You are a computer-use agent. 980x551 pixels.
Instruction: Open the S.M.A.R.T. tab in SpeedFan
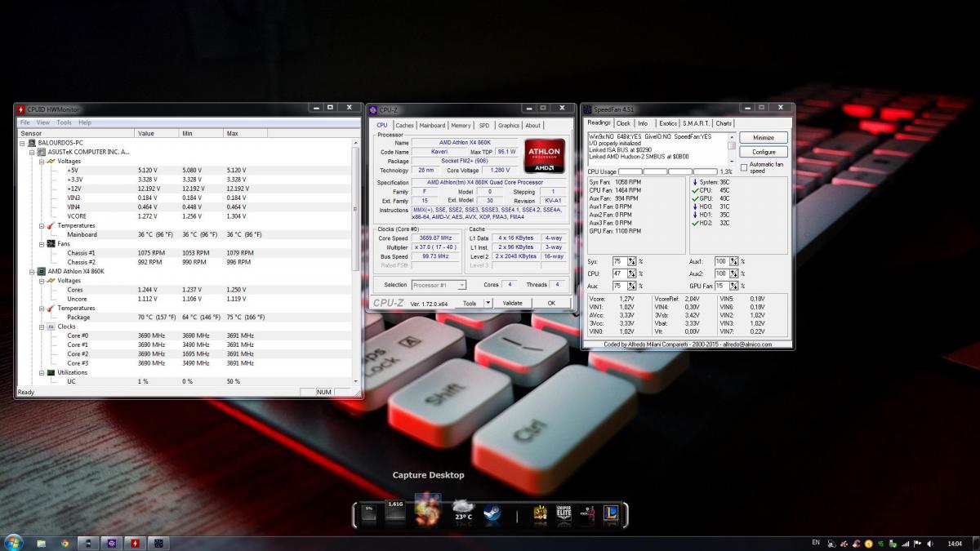pyautogui.click(x=697, y=123)
